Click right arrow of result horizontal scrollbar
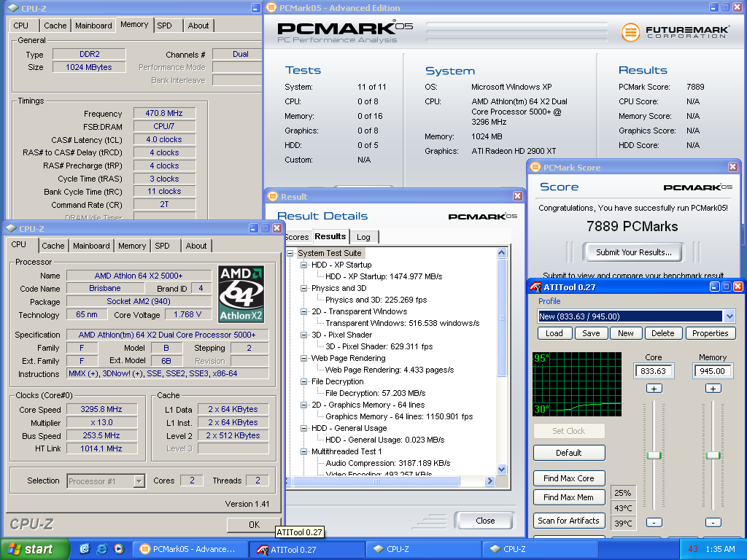747x560 pixels. point(489,481)
